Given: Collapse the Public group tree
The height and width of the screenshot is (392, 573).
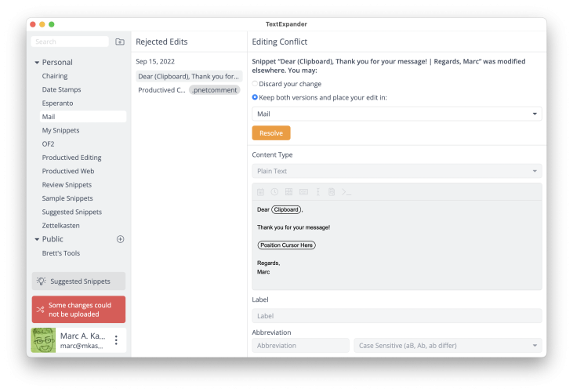Looking at the screenshot, I should 37,239.
